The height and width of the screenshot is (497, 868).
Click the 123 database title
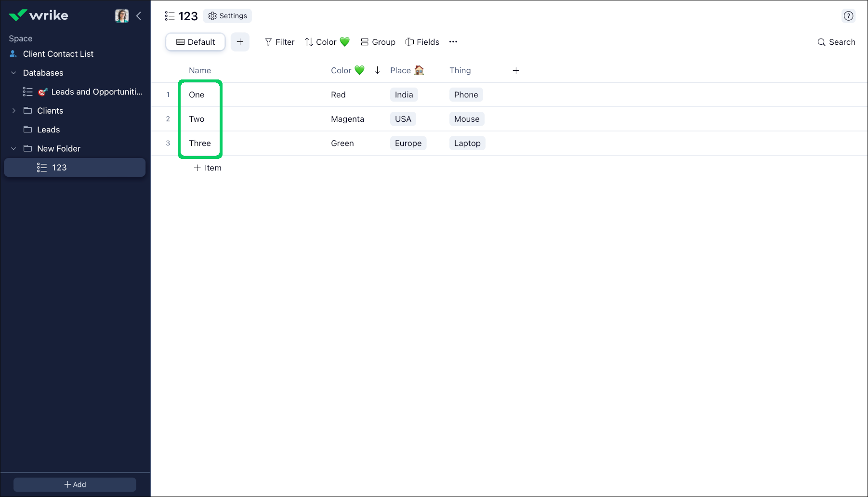(x=188, y=16)
